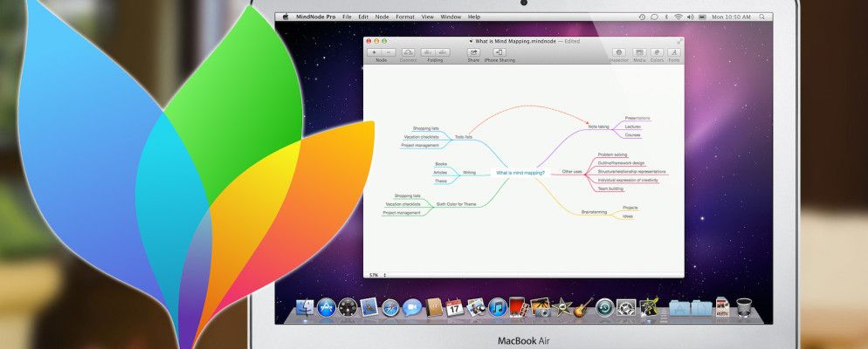
Task: Show the Fonts panel
Action: [x=674, y=52]
